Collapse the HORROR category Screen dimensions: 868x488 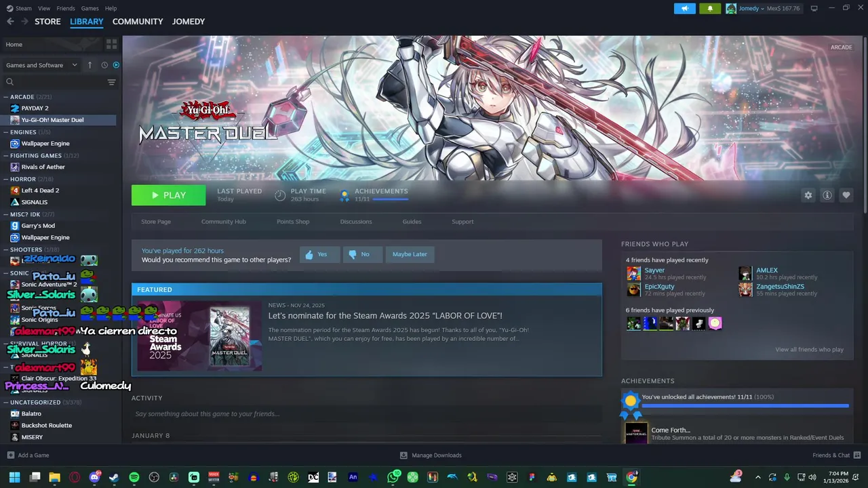5,179
